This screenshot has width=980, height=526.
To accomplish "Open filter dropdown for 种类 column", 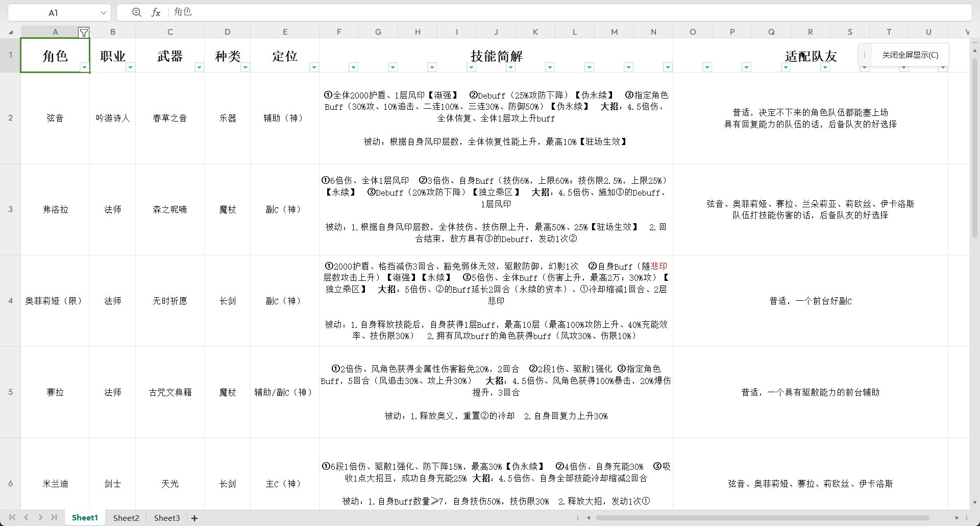I will coord(245,67).
